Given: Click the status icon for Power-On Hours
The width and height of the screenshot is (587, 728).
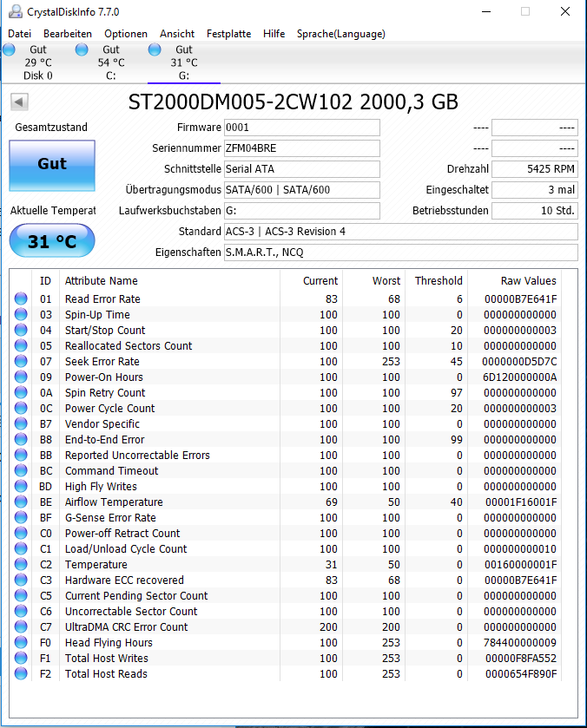Looking at the screenshot, I should pos(21,377).
